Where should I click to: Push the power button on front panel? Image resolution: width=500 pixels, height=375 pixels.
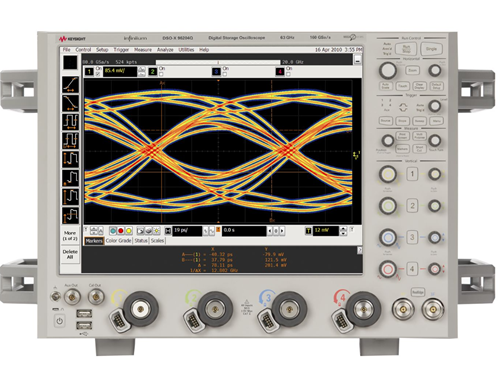point(59,321)
